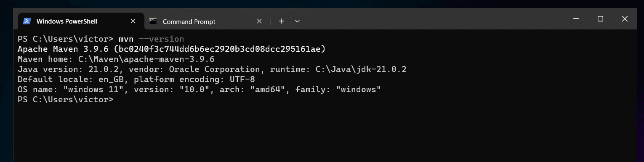Click the empty PS C:\Users\victor> prompt line

point(66,99)
